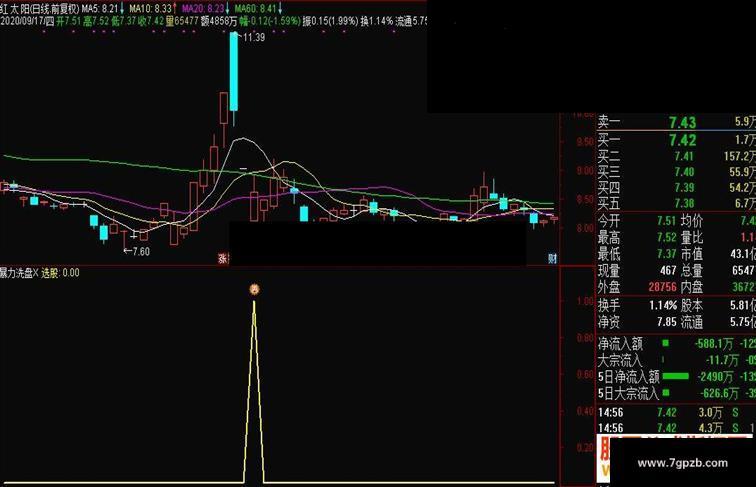The image size is (756, 487).
Task: Click the 涨 marker icon below the candlesticks
Action: [223, 259]
